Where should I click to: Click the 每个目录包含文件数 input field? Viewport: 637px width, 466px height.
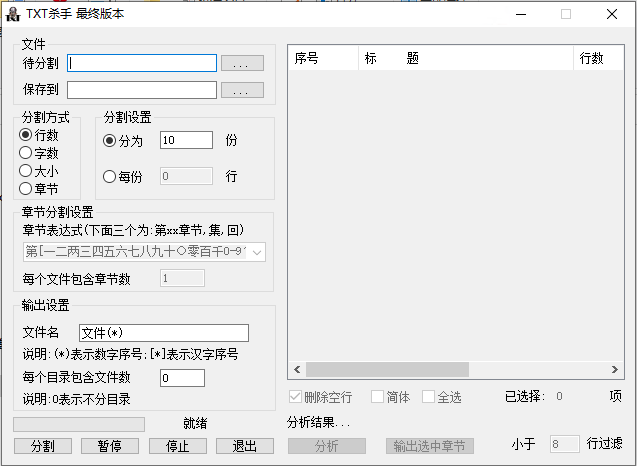pyautogui.click(x=182, y=378)
